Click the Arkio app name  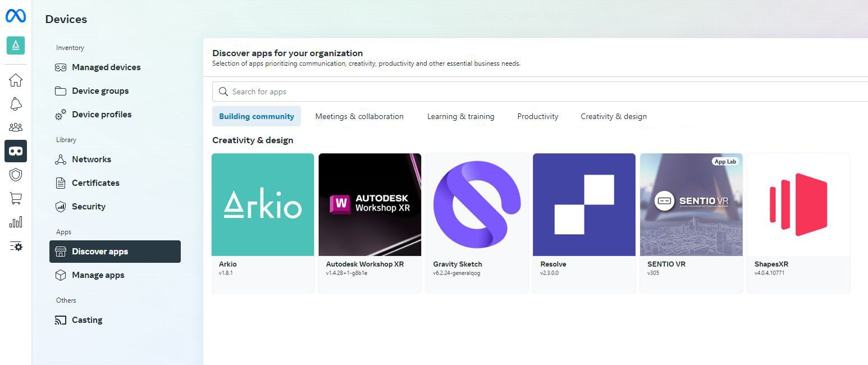pos(228,264)
